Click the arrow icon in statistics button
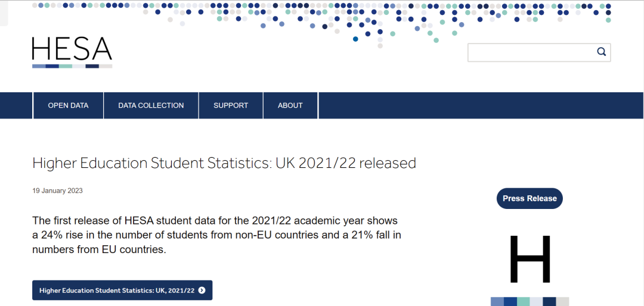The width and height of the screenshot is (644, 306). click(202, 291)
